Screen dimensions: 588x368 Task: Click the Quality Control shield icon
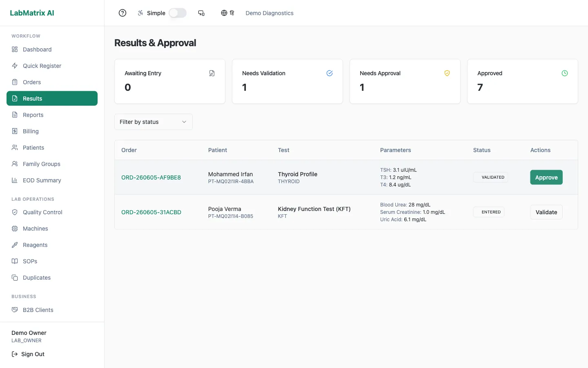coord(15,212)
